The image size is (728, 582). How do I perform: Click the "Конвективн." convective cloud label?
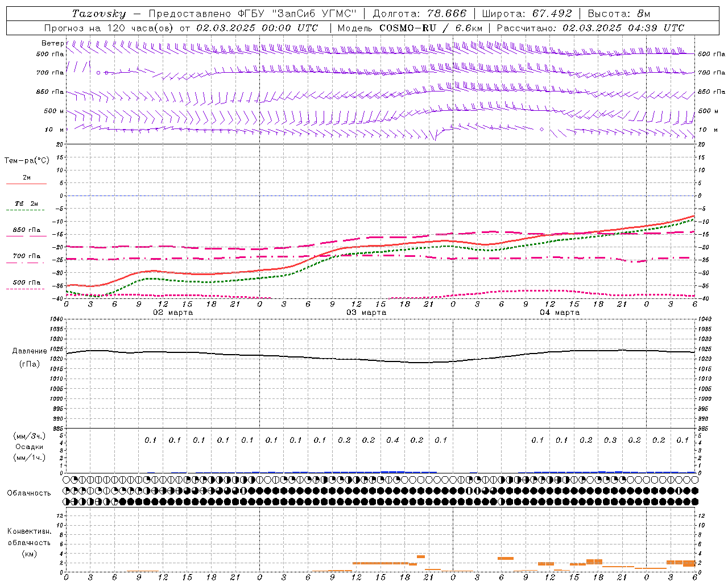(x=29, y=531)
